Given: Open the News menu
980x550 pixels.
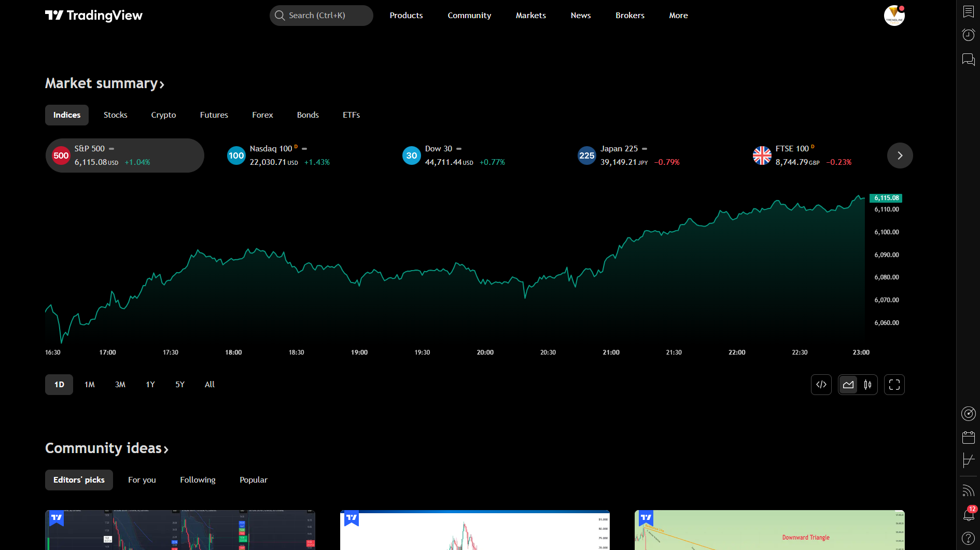Looking at the screenshot, I should pos(581,16).
